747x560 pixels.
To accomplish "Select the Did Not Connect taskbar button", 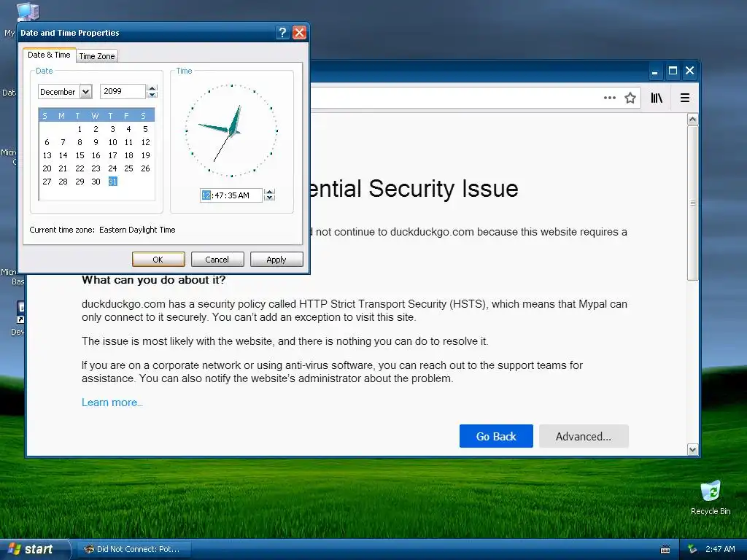I will pyautogui.click(x=134, y=549).
